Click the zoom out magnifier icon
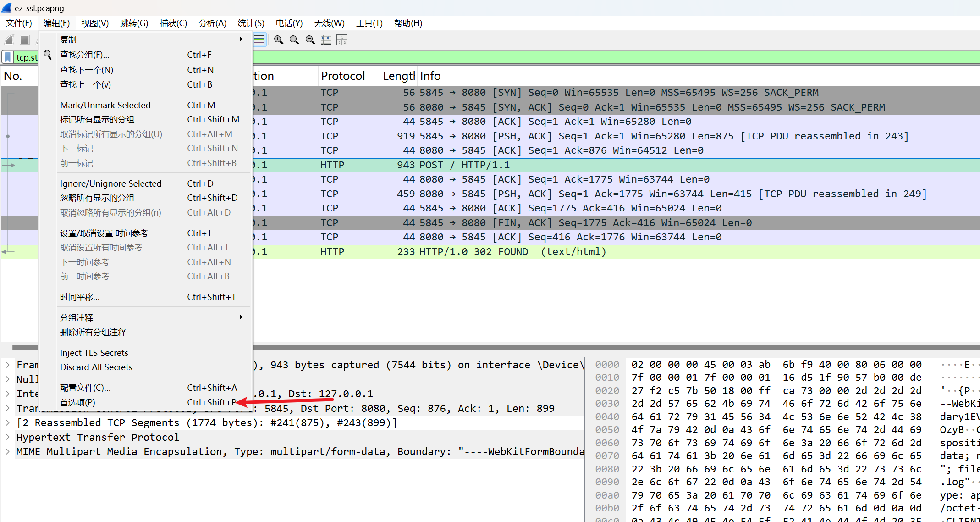This screenshot has height=522, width=980. pyautogui.click(x=294, y=40)
